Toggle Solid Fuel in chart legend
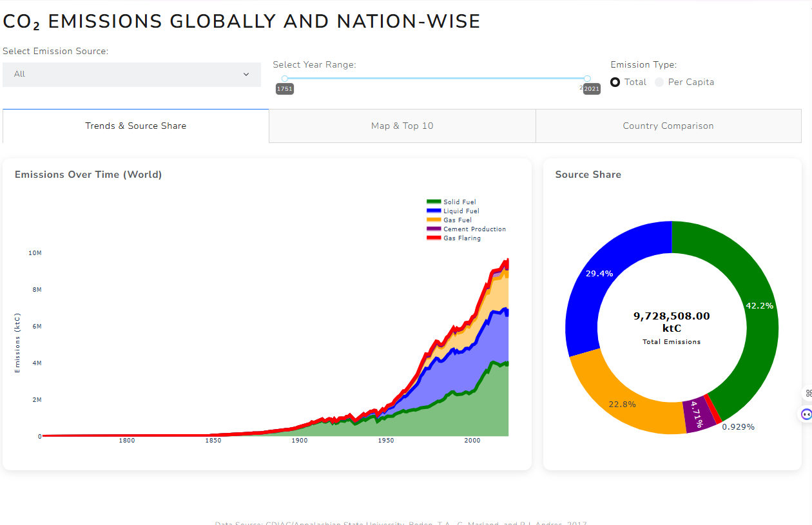This screenshot has width=812, height=525. [459, 202]
